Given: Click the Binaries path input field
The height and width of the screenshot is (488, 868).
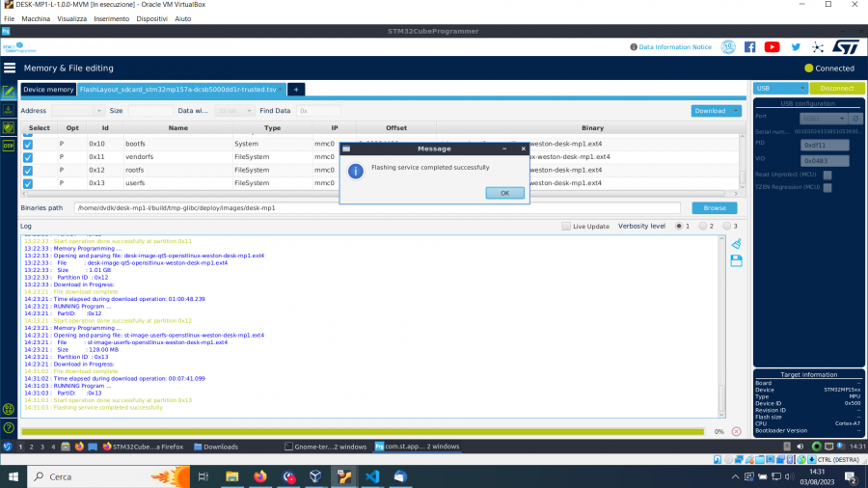Looking at the screenshot, I should 377,207.
